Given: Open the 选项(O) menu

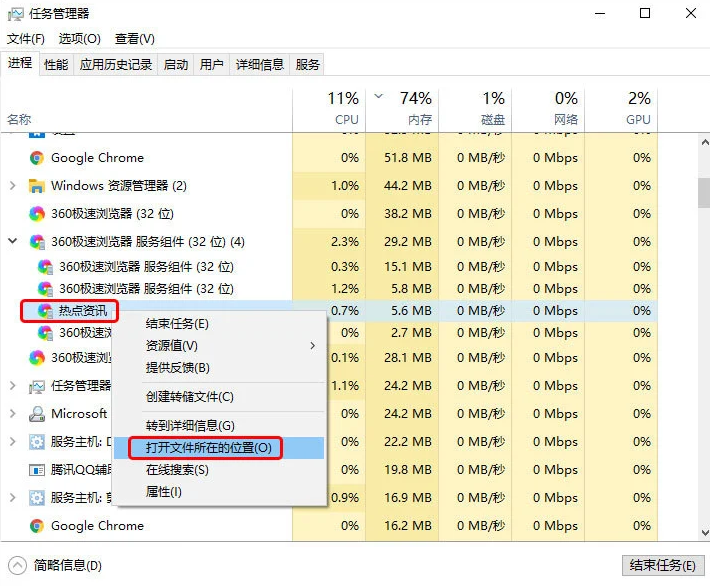Looking at the screenshot, I should coord(79,39).
